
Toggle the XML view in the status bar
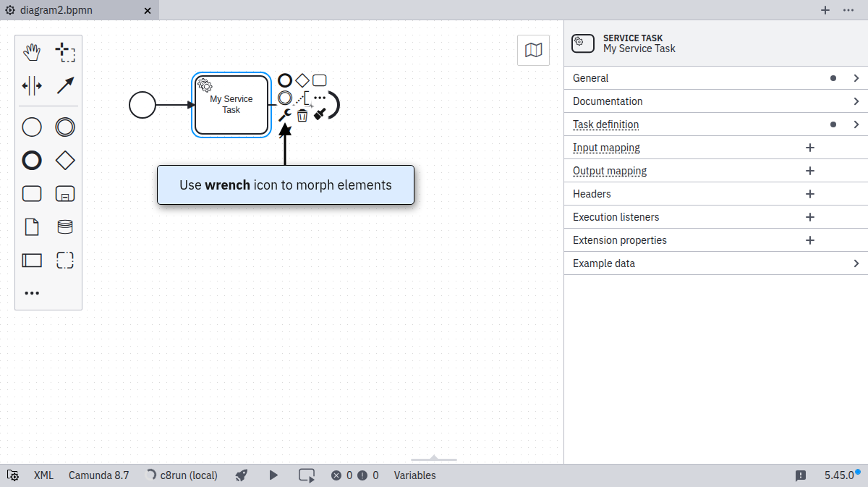click(x=43, y=475)
